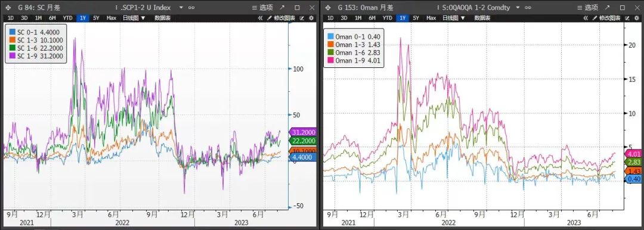The width and height of the screenshot is (644, 230).
Task: Select active 1Y range on SC chart
Action: coord(82,18)
